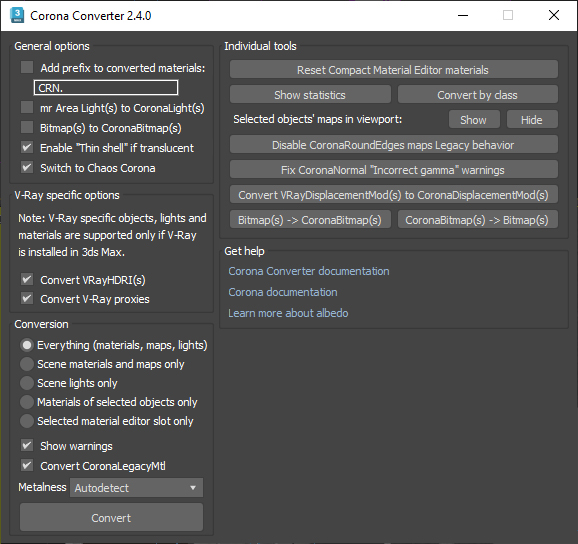Click Bitmap(s) -> CoronaBitmap(s) button

pos(310,220)
